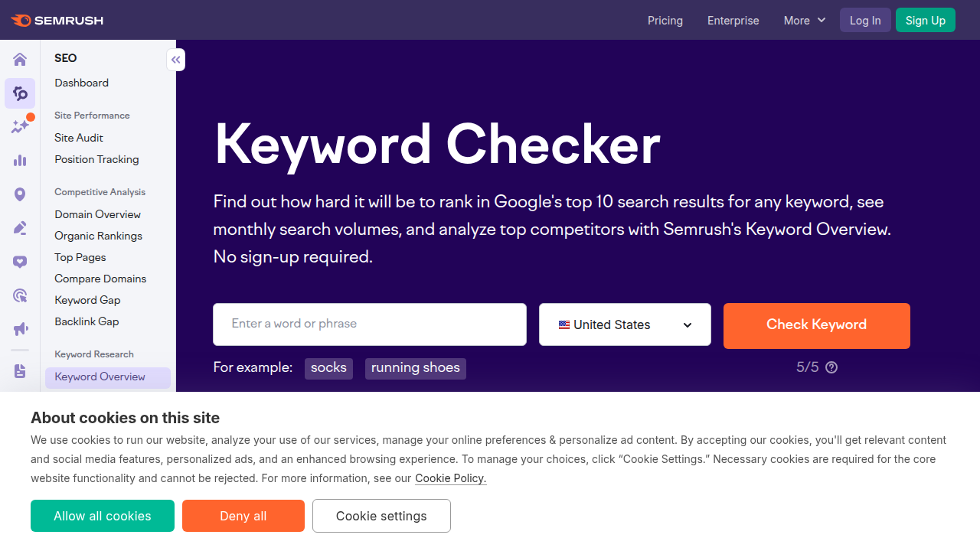The height and width of the screenshot is (551, 980).
Task: Open the Advertising target icon in the rail
Action: pos(19,295)
